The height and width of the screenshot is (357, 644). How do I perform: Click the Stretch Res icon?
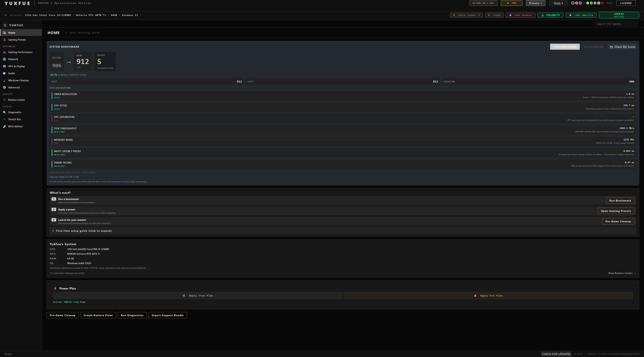point(4,119)
